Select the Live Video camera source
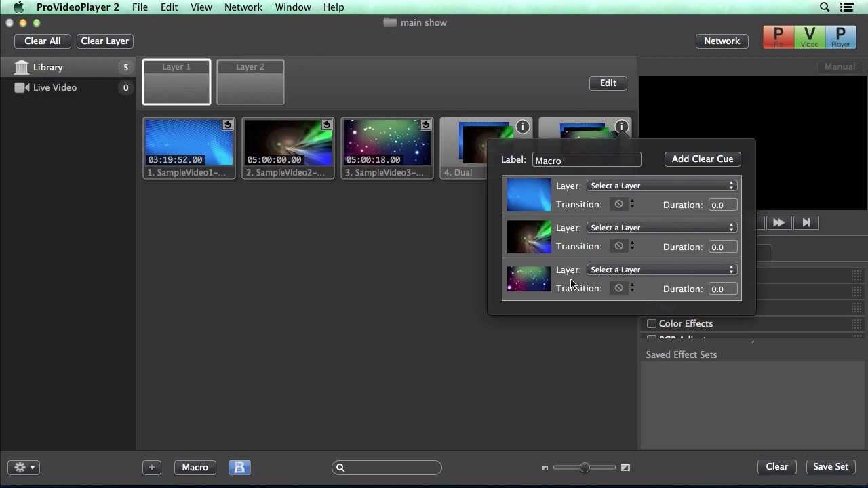This screenshot has width=868, height=488. pos(68,87)
